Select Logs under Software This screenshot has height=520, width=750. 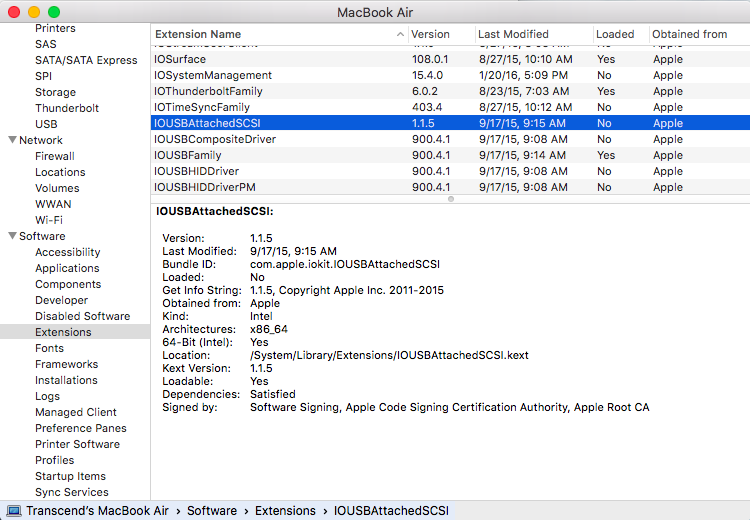pos(47,396)
